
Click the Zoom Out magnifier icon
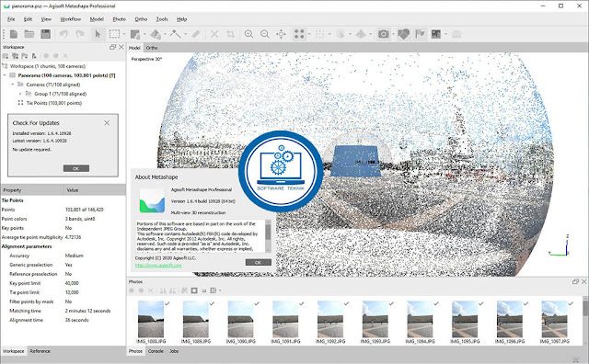(x=265, y=34)
